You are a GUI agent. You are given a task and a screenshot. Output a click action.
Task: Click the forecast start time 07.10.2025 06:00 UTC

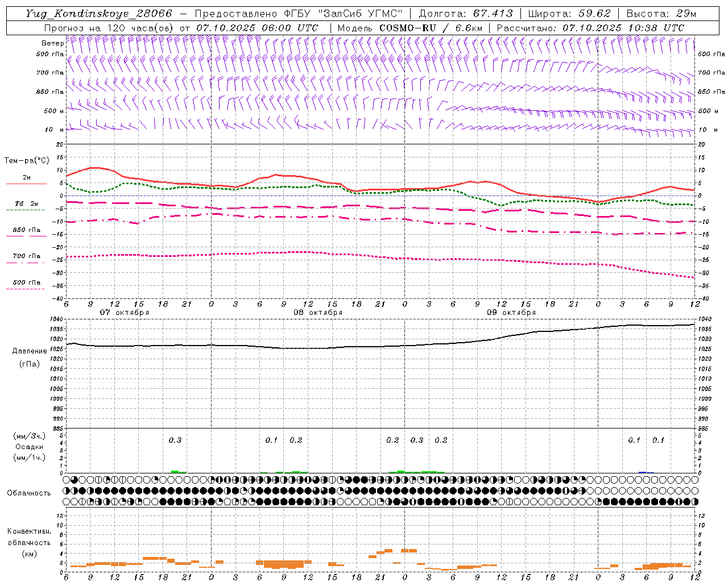(257, 28)
